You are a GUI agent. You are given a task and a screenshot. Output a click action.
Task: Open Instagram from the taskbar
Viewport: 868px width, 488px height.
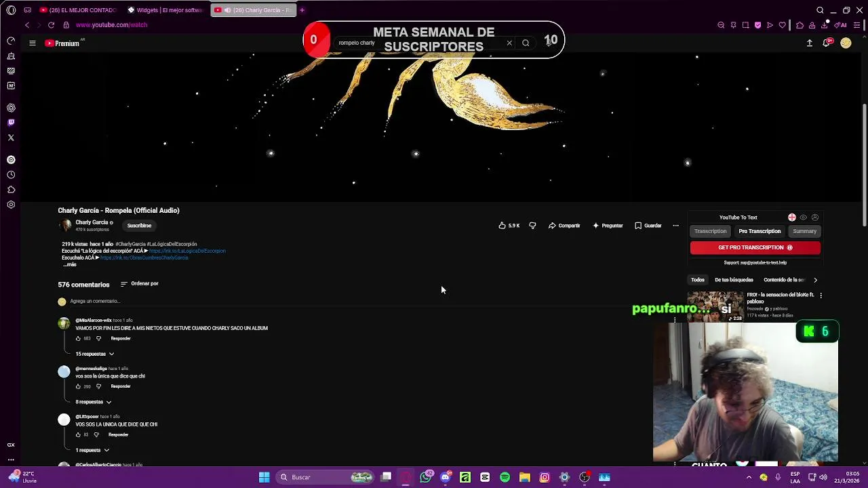point(544,477)
